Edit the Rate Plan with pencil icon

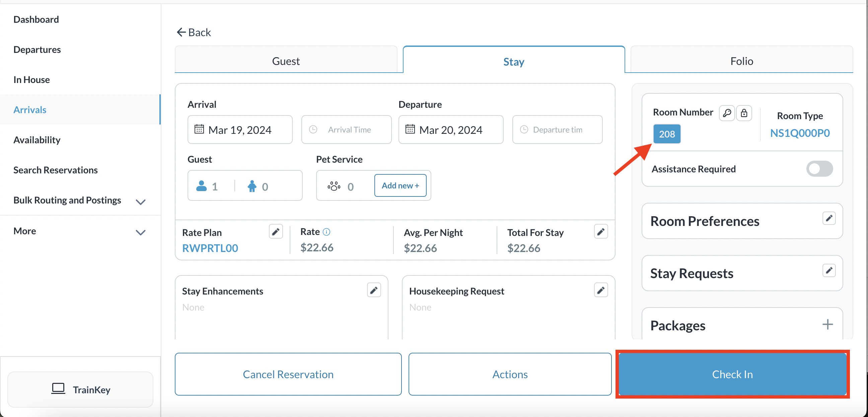pyautogui.click(x=275, y=232)
